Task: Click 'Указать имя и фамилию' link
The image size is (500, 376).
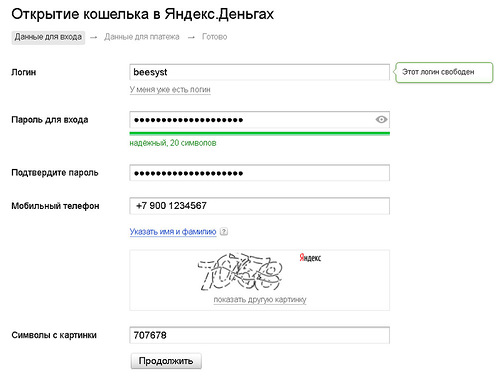Action: coord(173,231)
